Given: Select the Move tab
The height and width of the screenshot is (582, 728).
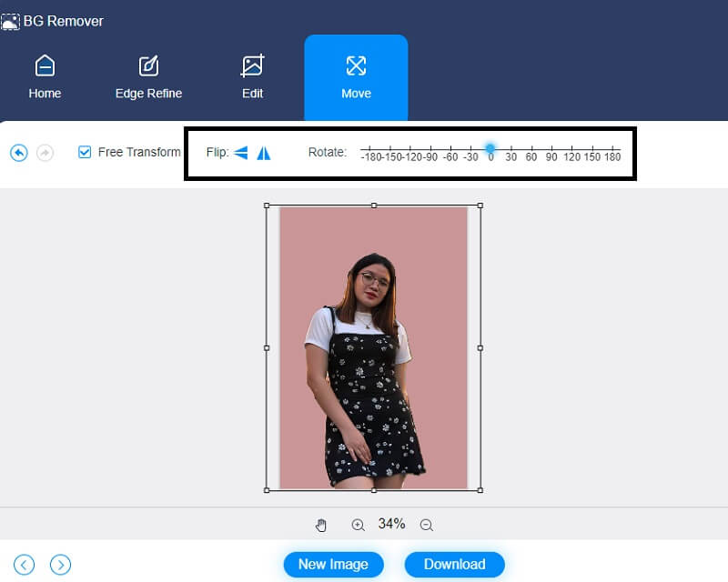Looking at the screenshot, I should tap(356, 77).
